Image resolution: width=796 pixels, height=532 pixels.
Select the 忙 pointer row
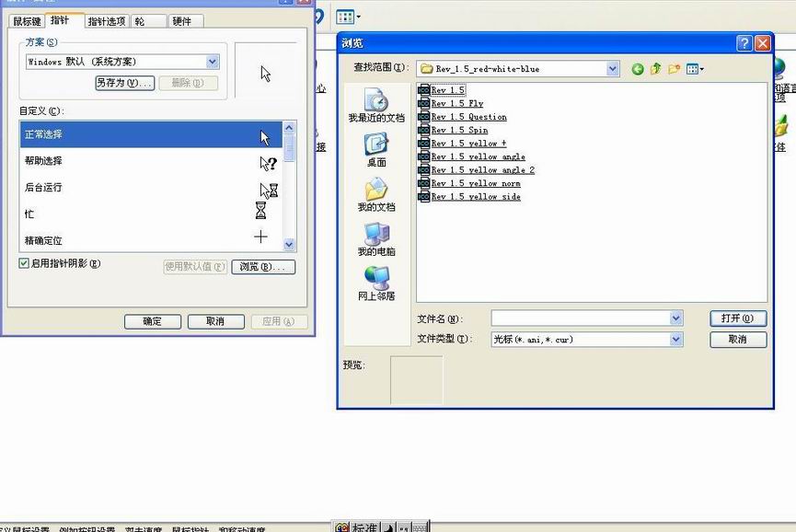[151, 214]
